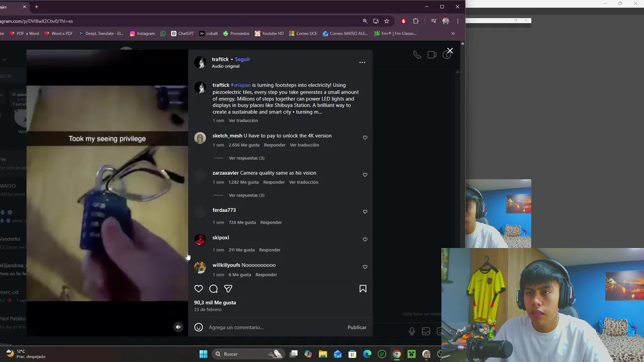
Task: Open skipoxl's profile avatar
Action: [x=200, y=240]
